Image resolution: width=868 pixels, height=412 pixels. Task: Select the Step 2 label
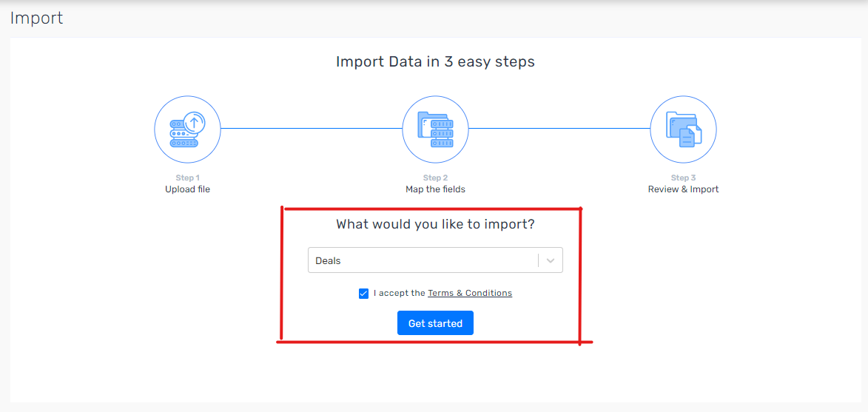click(x=435, y=178)
